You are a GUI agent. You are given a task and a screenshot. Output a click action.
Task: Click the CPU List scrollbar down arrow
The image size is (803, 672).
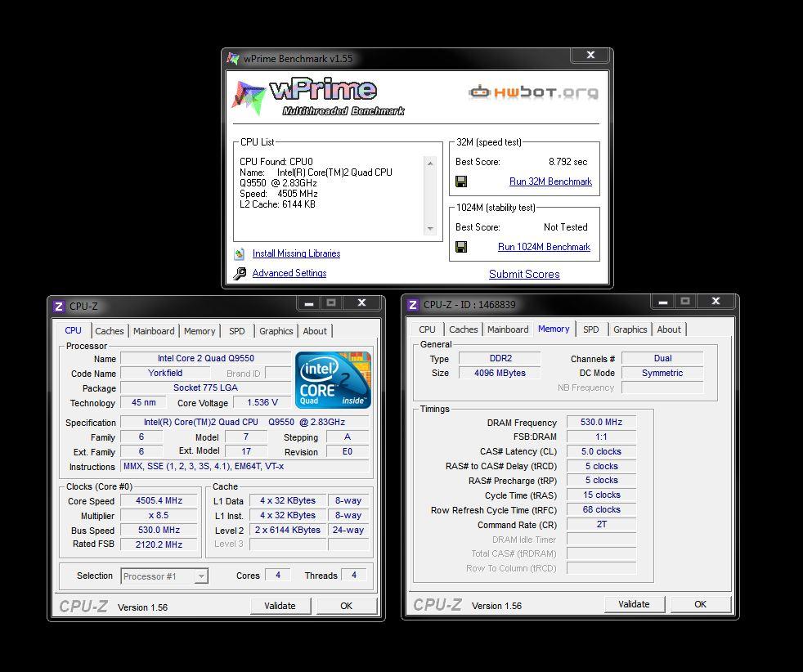pos(430,229)
